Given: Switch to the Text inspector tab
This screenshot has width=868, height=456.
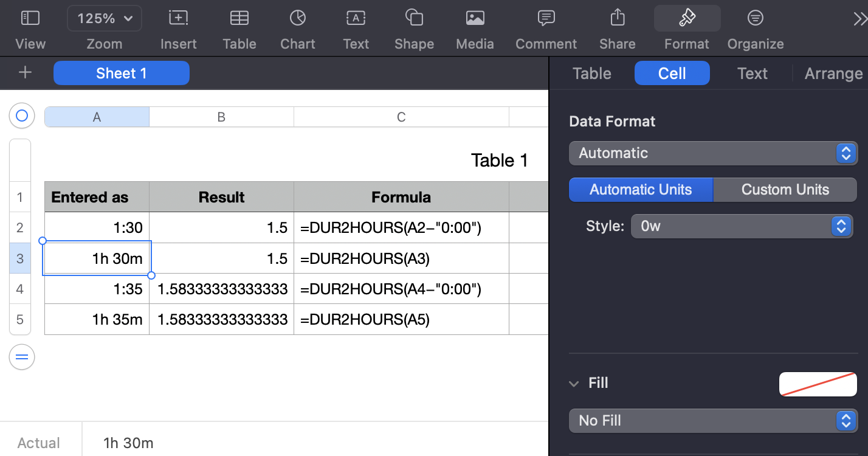Looking at the screenshot, I should pyautogui.click(x=752, y=74).
